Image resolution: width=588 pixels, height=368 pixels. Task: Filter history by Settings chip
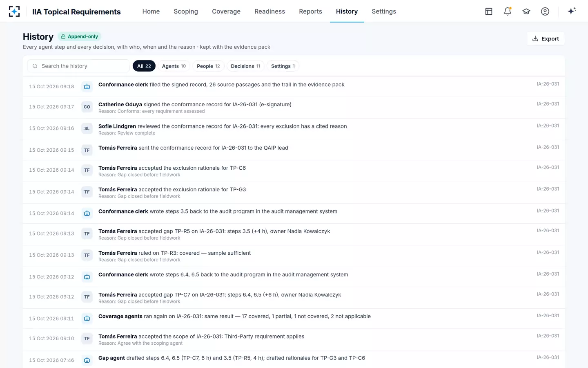point(283,66)
